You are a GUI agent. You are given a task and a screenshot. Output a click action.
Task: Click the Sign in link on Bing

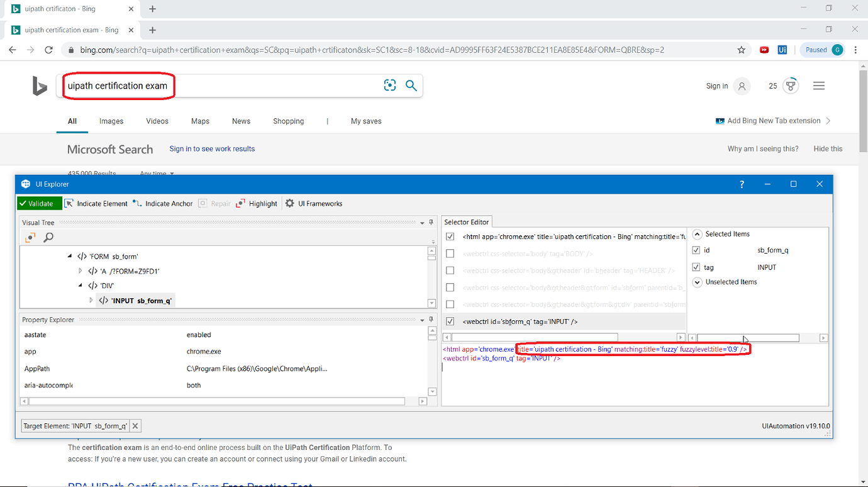[x=716, y=86]
